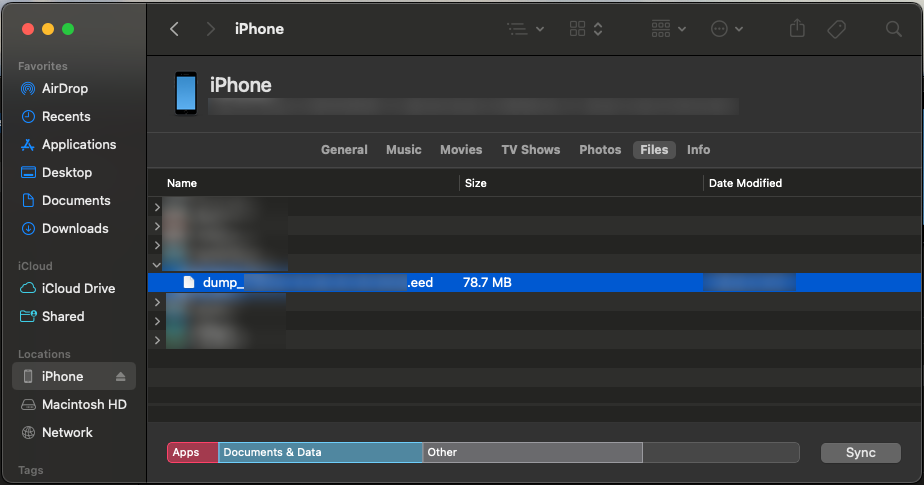Image resolution: width=924 pixels, height=485 pixels.
Task: Select the dump_ .eed file row
Action: tap(534, 282)
